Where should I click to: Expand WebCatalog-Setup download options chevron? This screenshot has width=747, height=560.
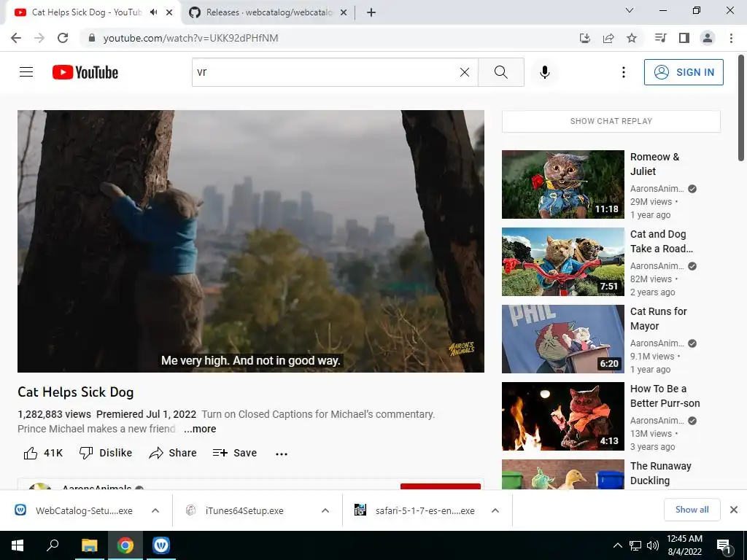[155, 510]
